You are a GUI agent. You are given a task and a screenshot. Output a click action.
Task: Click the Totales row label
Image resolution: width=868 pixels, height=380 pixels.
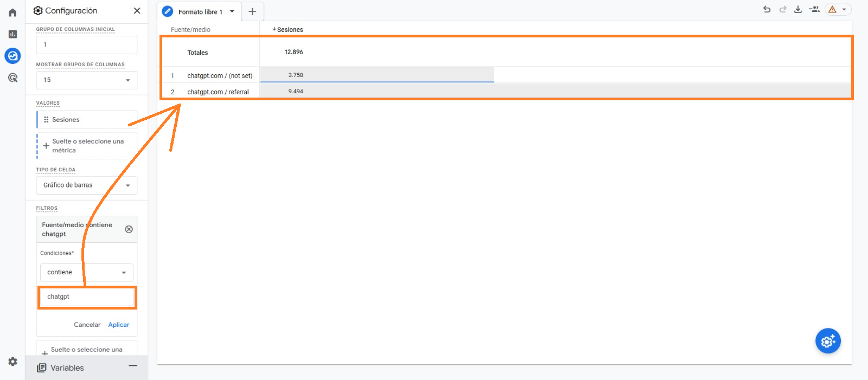pos(197,53)
